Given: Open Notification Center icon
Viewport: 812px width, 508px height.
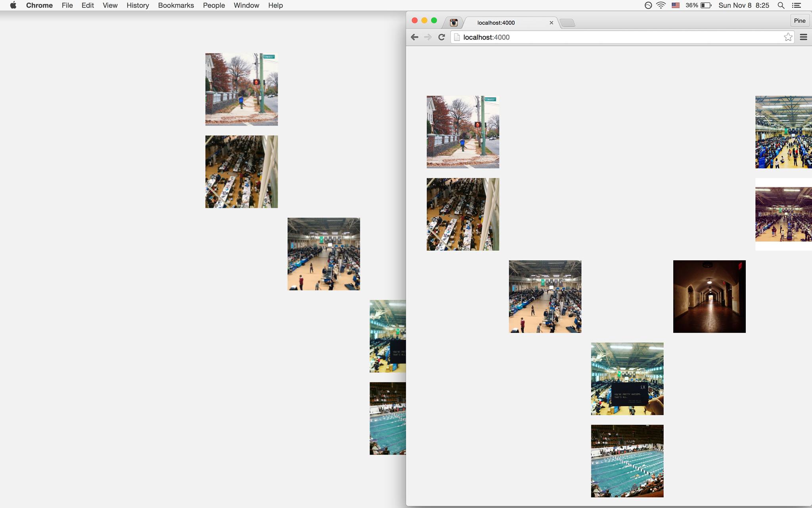Looking at the screenshot, I should pos(797,5).
